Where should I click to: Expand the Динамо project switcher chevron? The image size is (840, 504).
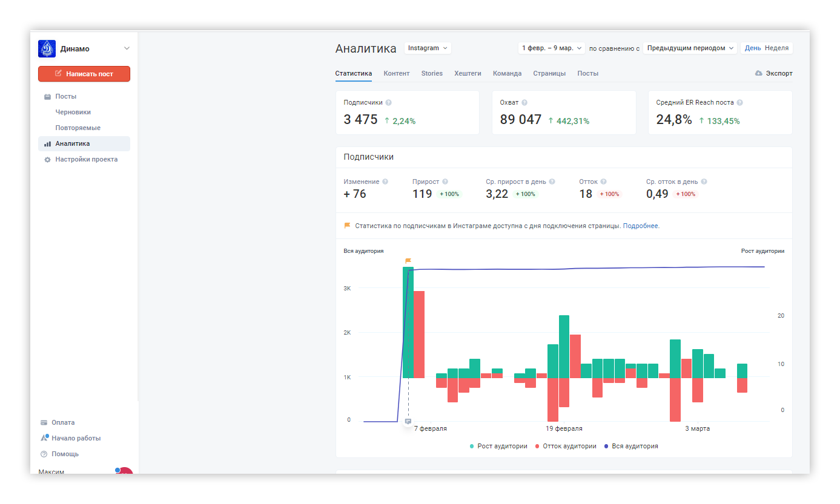127,48
